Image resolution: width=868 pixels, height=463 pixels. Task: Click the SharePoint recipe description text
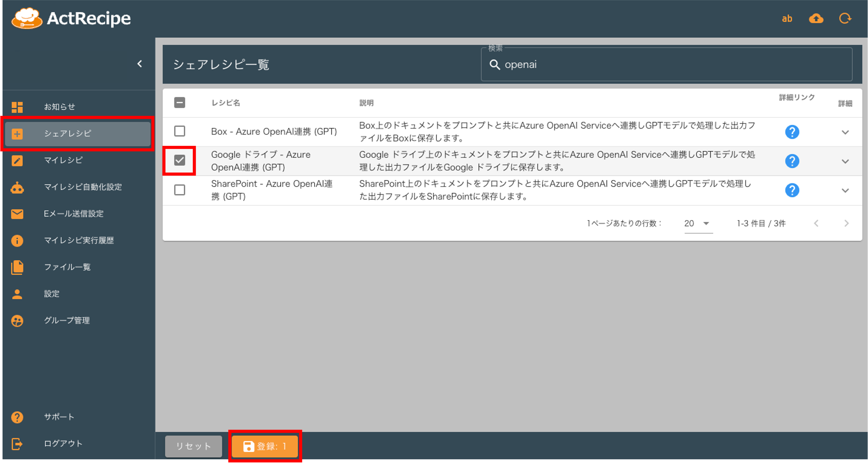coord(555,190)
